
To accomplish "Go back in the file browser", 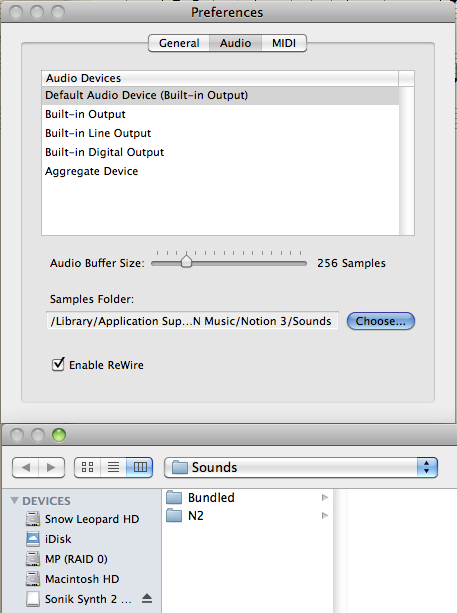I will (x=26, y=468).
